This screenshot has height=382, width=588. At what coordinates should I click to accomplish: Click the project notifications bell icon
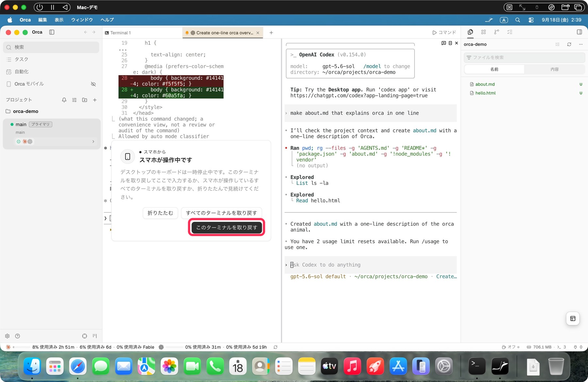[64, 100]
